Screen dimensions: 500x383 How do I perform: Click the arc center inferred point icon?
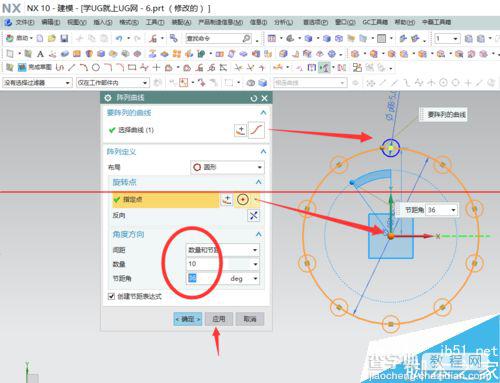coord(243,200)
